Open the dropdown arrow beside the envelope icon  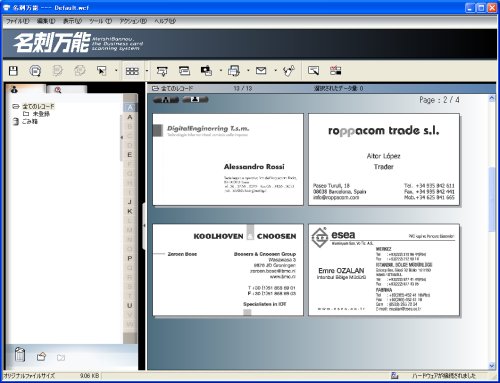point(275,71)
